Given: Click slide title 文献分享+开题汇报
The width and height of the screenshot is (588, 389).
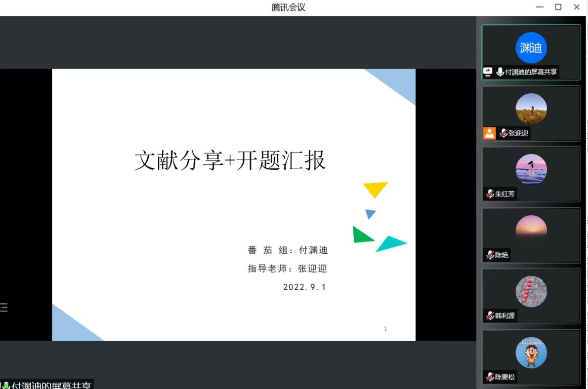Looking at the screenshot, I should 229,160.
